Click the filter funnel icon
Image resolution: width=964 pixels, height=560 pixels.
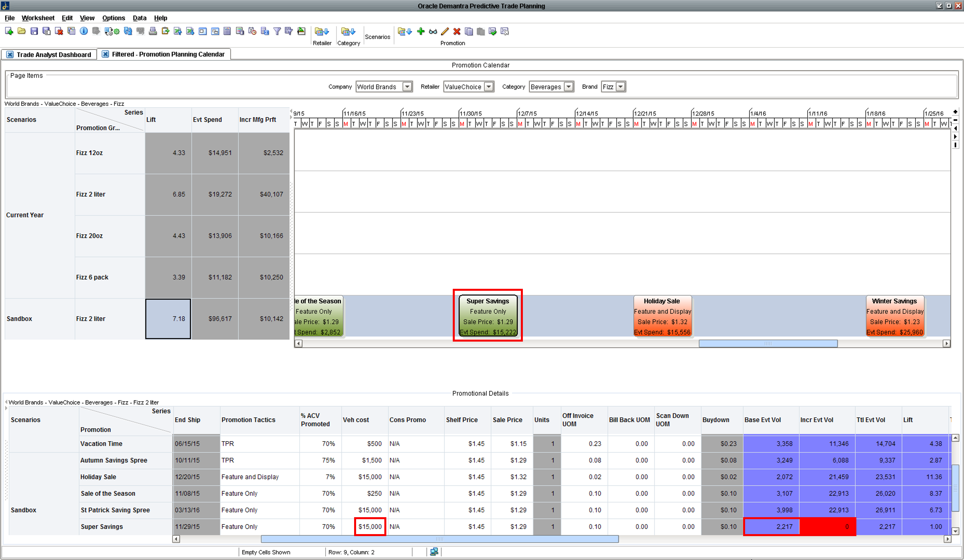[277, 31]
